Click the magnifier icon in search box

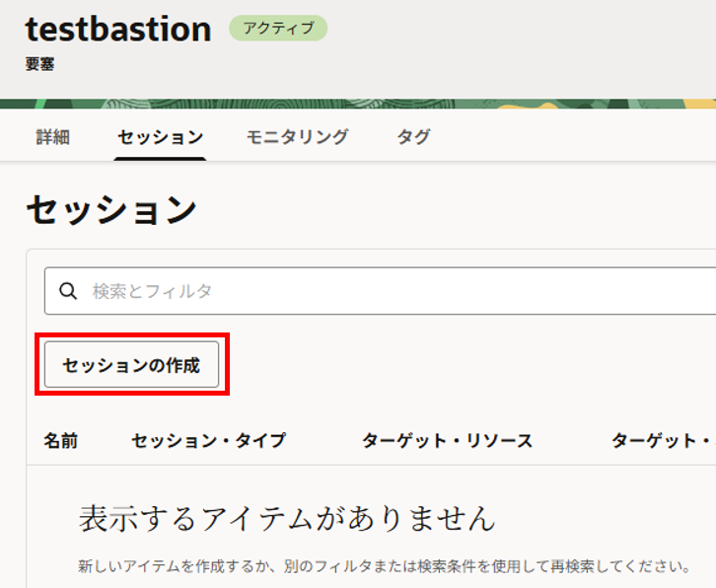[x=68, y=291]
